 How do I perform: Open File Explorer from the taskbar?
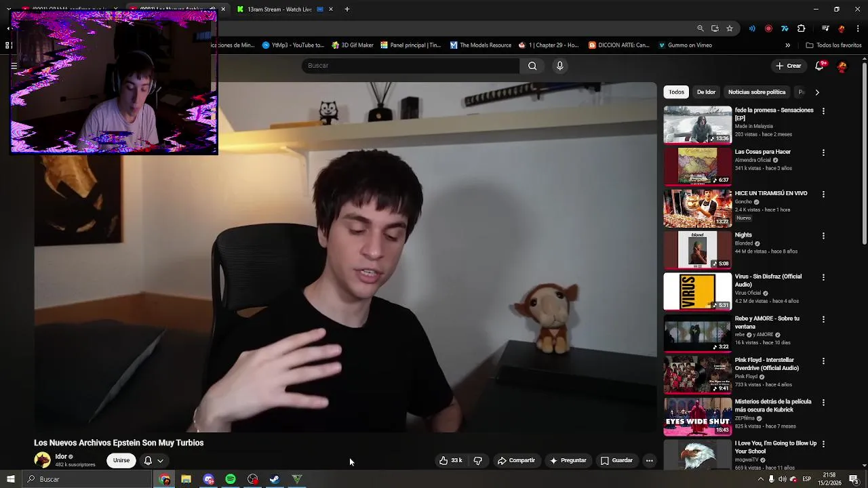coord(186,479)
